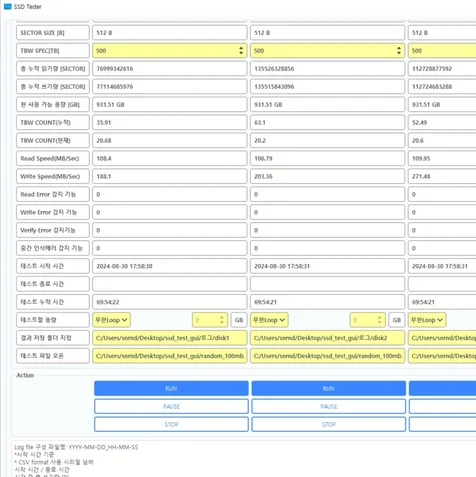Click the SSD Tester app icon in title bar
Image resolution: width=476 pixels, height=477 pixels.
click(x=7, y=6)
